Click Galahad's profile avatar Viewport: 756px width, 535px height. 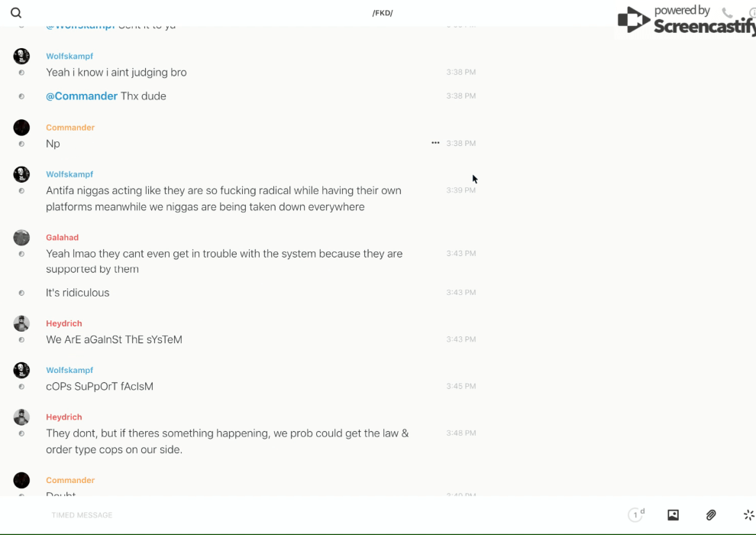(21, 238)
